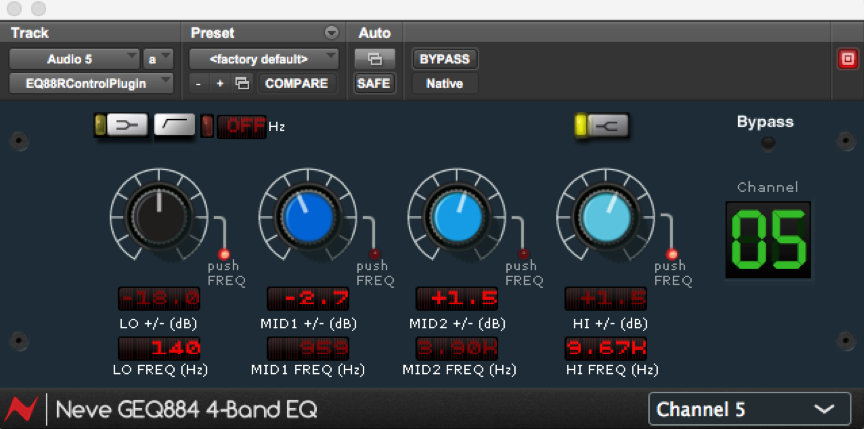Turn the black LO gain knob
The width and height of the screenshot is (864, 429).
(x=159, y=216)
